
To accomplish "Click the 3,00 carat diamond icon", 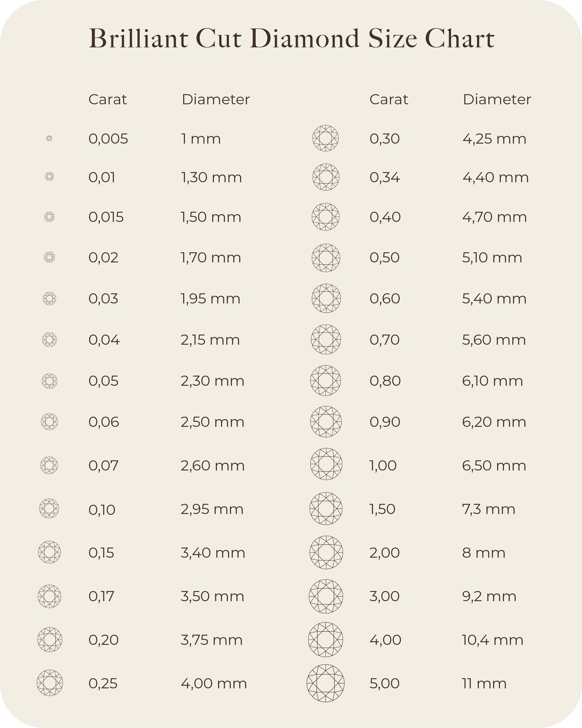I will point(326,596).
